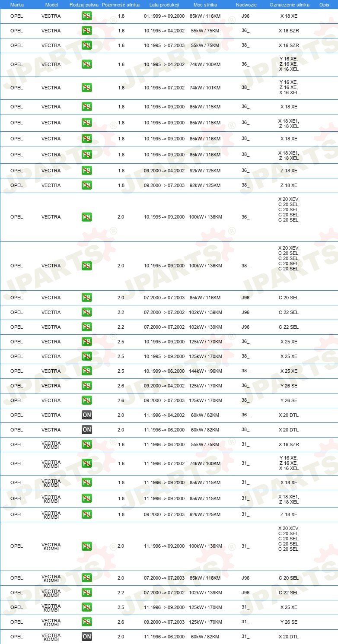Click petrol icon for Vectra Kombi X 16 SZR

pyautogui.click(x=87, y=444)
